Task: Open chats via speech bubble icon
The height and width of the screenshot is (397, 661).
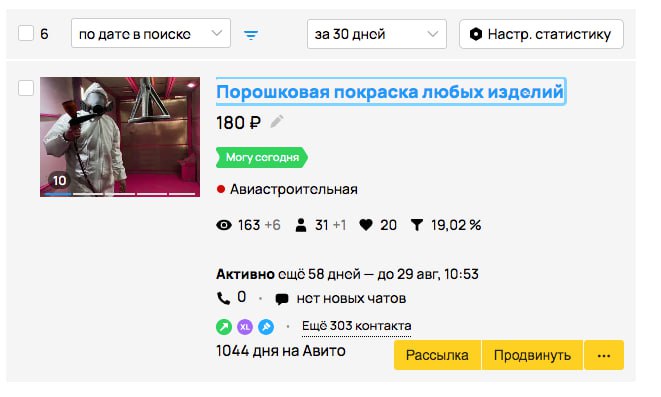Action: tap(282, 299)
